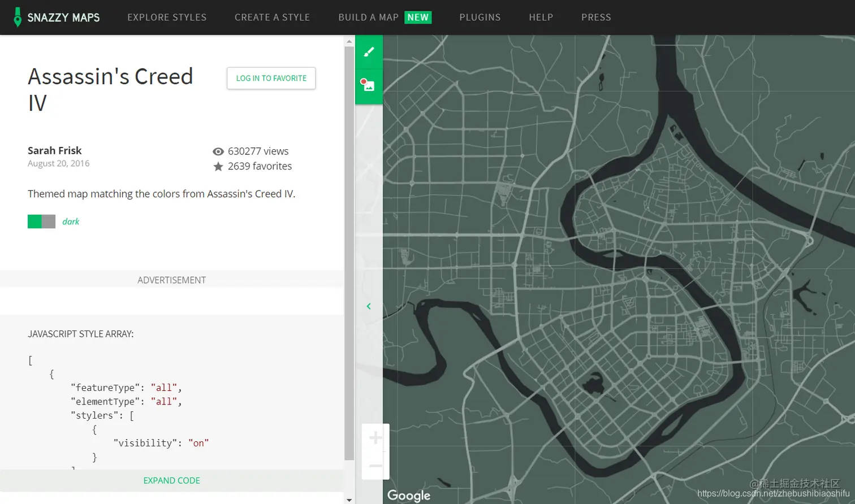Click the 630277 views text
Image resolution: width=855 pixels, height=504 pixels.
[x=258, y=151]
